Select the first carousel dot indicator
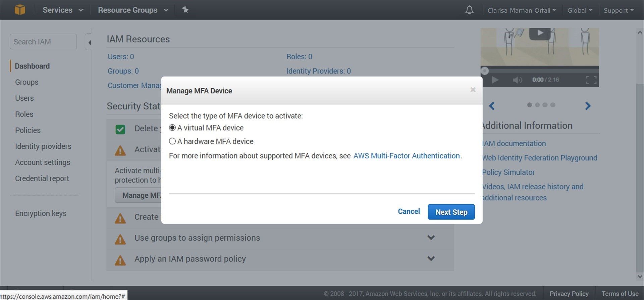 (x=530, y=105)
